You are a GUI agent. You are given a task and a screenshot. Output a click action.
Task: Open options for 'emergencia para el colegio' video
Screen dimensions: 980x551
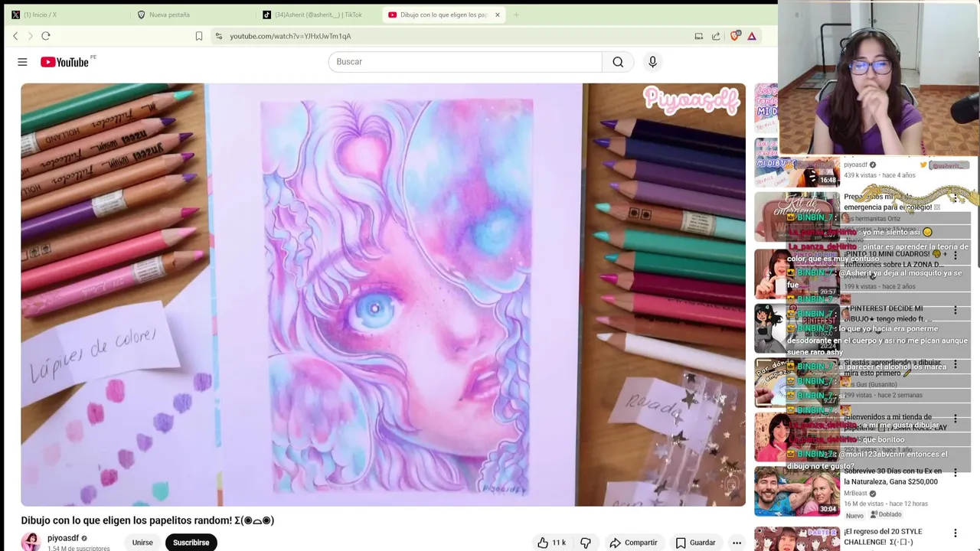[x=955, y=199]
